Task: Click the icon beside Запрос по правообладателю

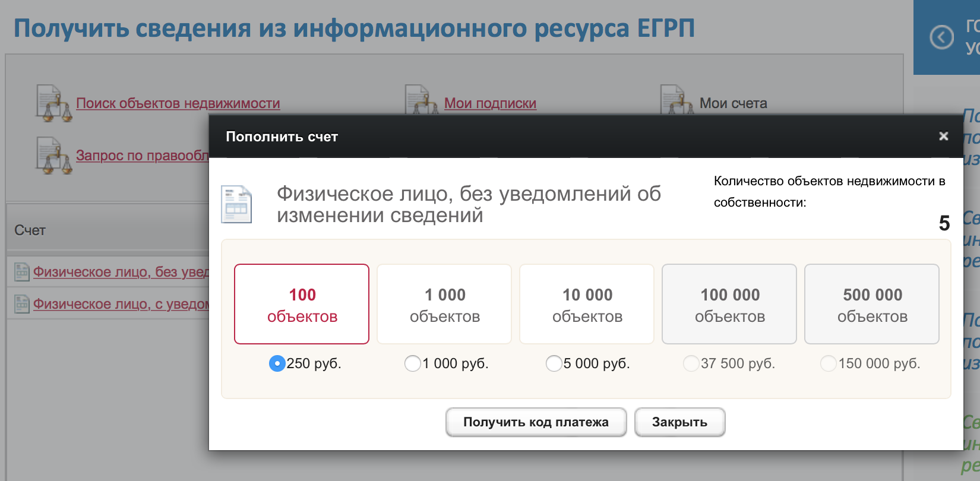Action: coord(54,156)
